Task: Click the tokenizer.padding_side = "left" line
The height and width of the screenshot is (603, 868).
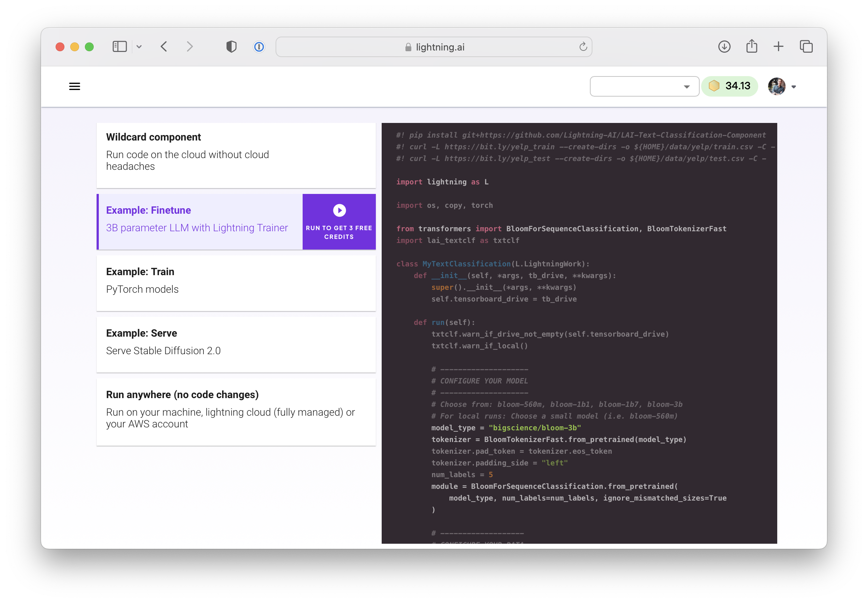Action: click(x=499, y=463)
